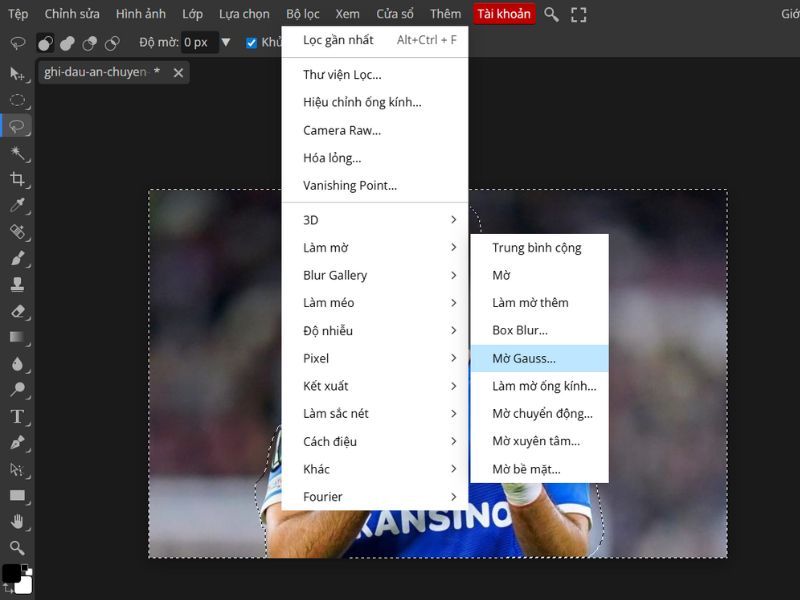800x600 pixels.
Task: Click the Lasso tool preset icon in options bar
Action: (x=18, y=43)
